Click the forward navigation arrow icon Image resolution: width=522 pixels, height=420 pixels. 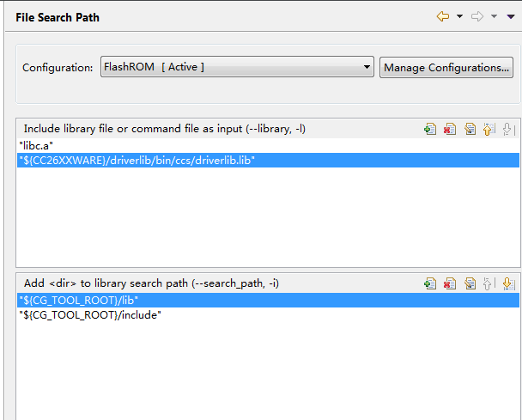click(x=477, y=16)
